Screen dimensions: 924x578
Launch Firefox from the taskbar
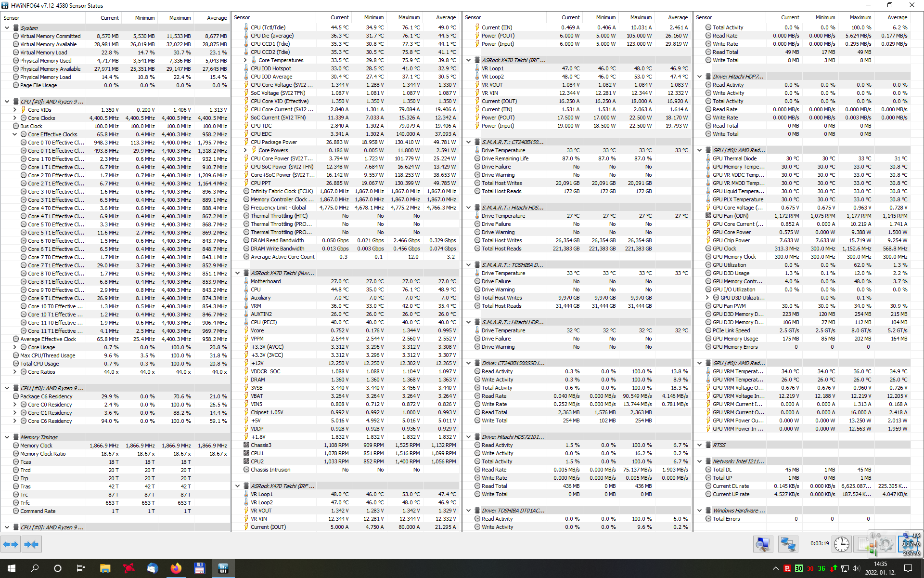click(176, 568)
